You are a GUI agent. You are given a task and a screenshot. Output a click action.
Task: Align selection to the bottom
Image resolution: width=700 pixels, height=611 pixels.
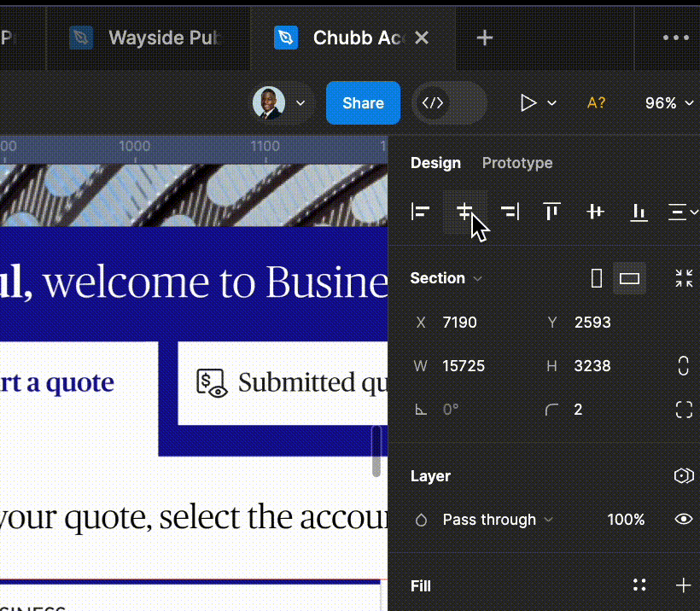639,212
